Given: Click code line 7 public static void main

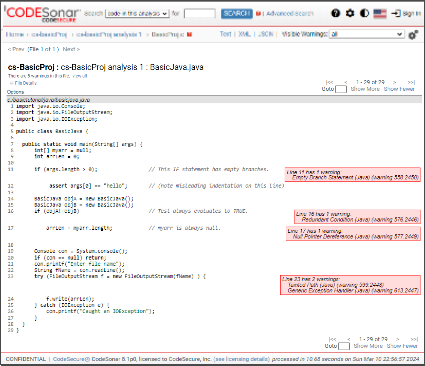Looking at the screenshot, I should click(x=82, y=144).
